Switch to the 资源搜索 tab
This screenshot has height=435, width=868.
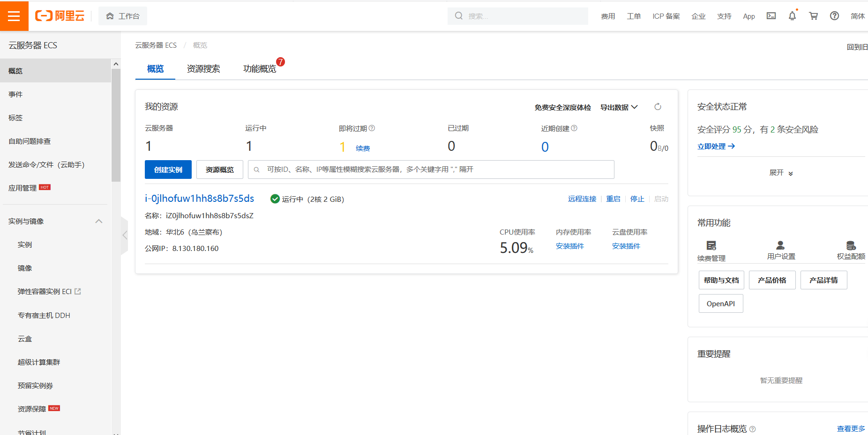(x=203, y=68)
